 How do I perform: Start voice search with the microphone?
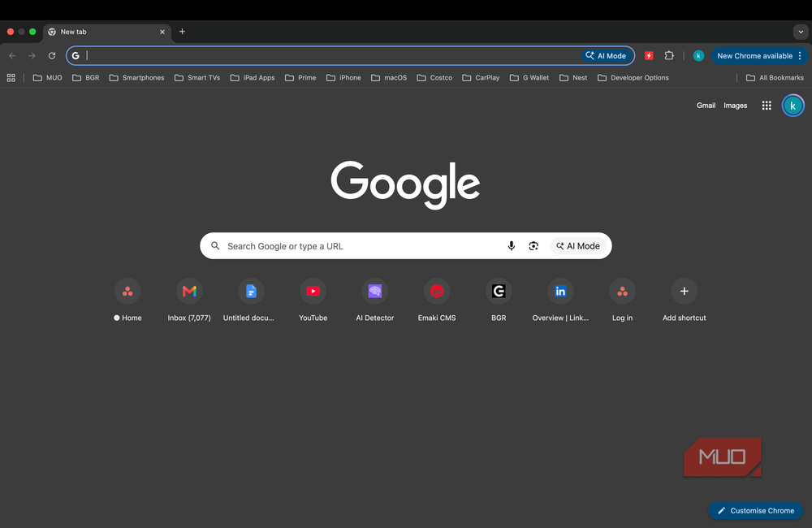pos(511,245)
